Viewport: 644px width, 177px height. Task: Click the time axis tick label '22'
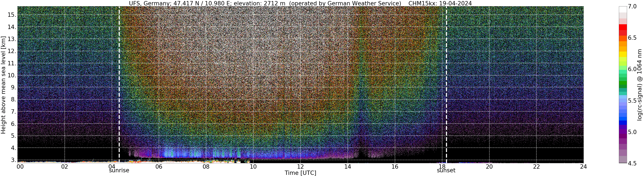click(536, 167)
